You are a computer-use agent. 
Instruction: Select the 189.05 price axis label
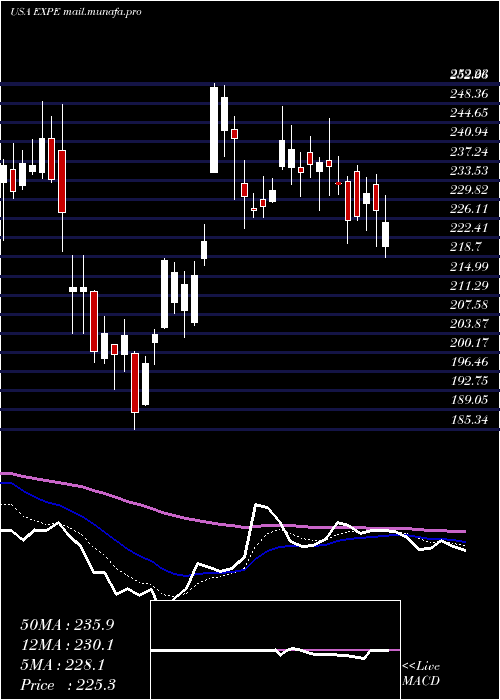pyautogui.click(x=469, y=400)
